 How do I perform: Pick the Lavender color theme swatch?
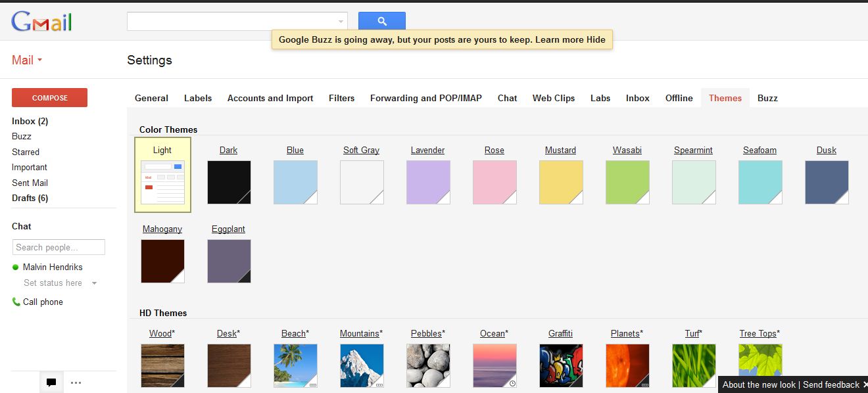coord(428,182)
